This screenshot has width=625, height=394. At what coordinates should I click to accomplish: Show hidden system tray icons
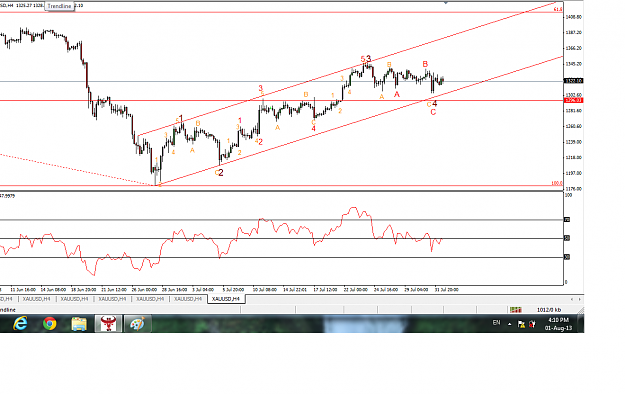point(509,324)
